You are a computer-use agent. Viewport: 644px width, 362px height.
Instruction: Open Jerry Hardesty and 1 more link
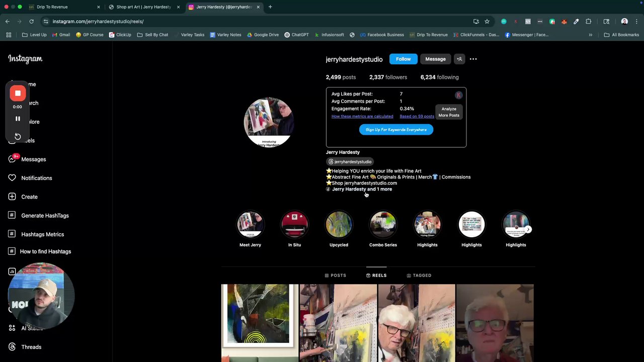[x=362, y=189]
